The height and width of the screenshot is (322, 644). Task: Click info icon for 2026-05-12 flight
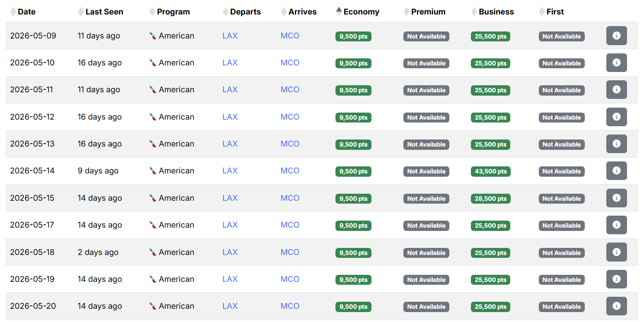coord(616,117)
